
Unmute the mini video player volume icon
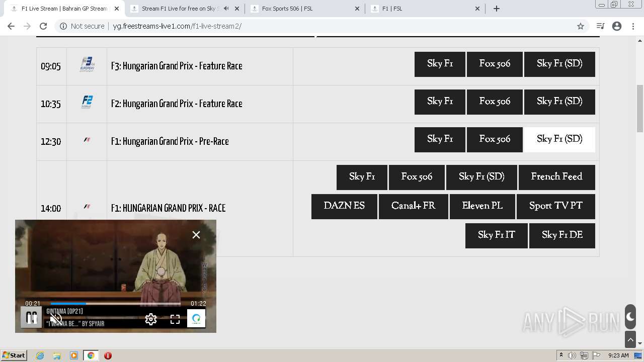pyautogui.click(x=55, y=319)
